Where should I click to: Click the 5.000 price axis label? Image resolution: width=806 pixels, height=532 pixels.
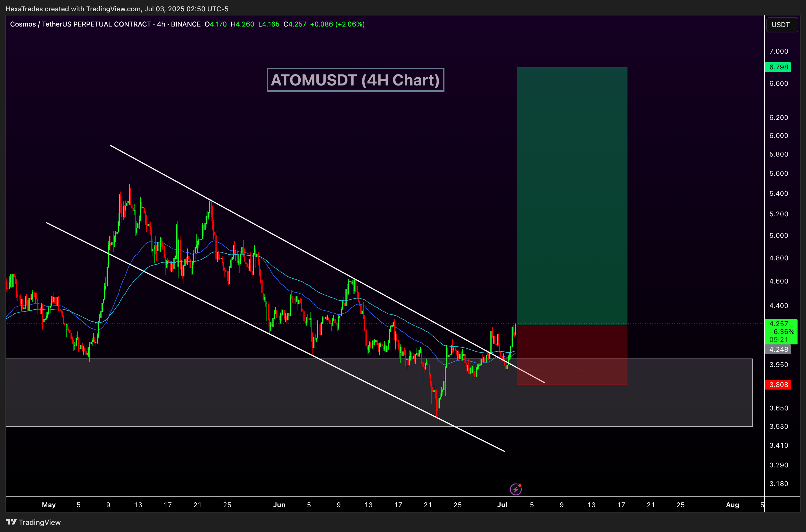(779, 236)
